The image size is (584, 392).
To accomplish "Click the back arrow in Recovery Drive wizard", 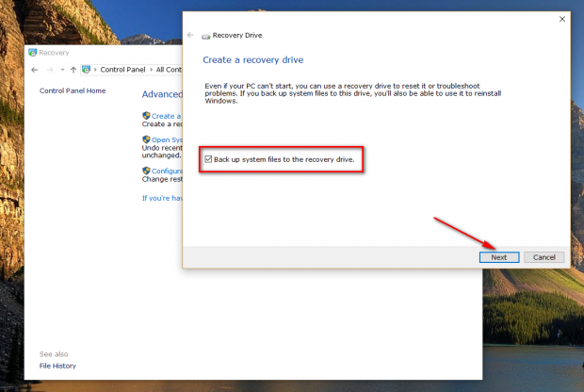I will click(190, 35).
